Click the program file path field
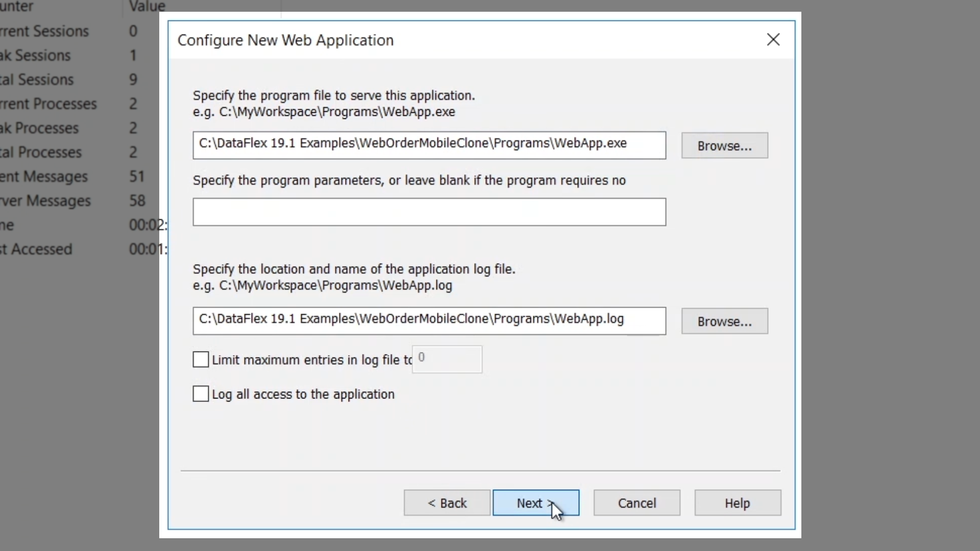The height and width of the screenshot is (551, 980). (x=429, y=145)
